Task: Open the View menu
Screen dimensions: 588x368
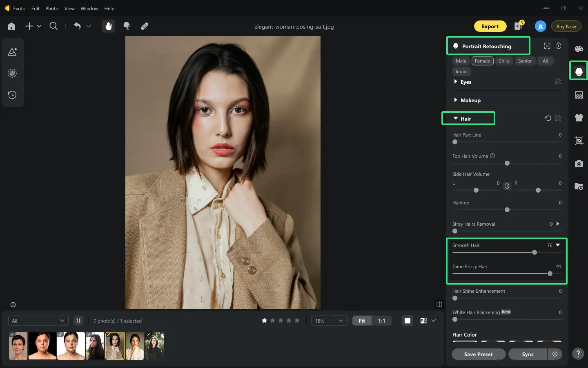Action: click(69, 8)
